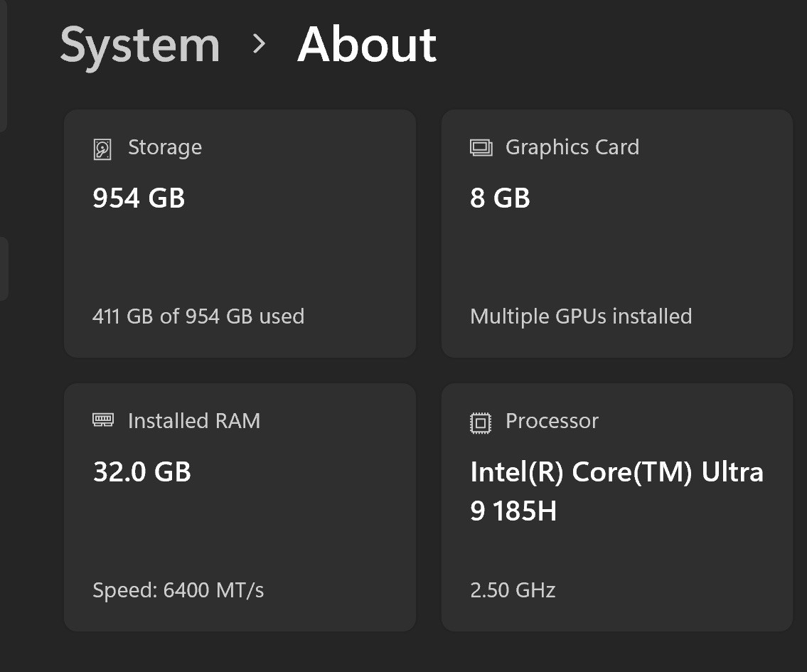Click the Intel Core Ultra 9 185H text
The width and height of the screenshot is (807, 672).
[x=616, y=491]
